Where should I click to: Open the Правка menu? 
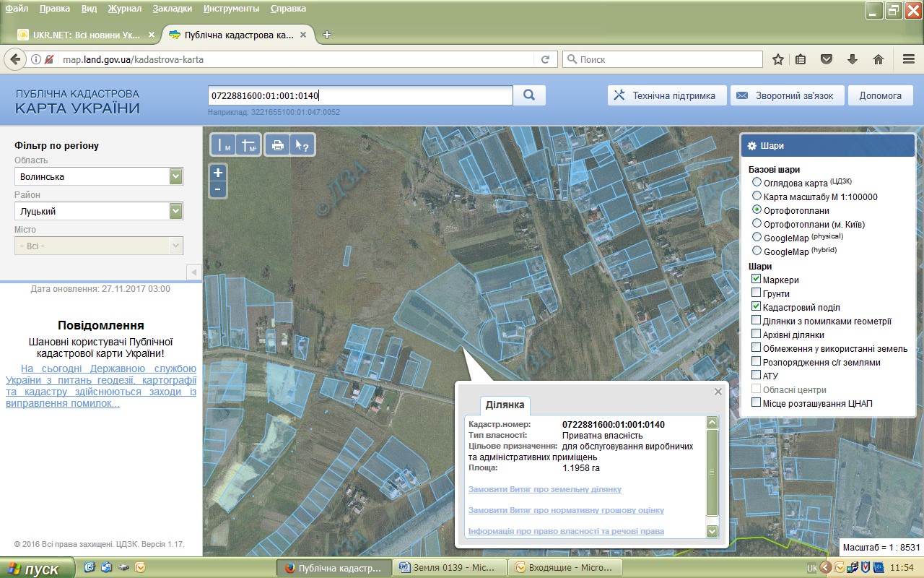click(x=55, y=9)
